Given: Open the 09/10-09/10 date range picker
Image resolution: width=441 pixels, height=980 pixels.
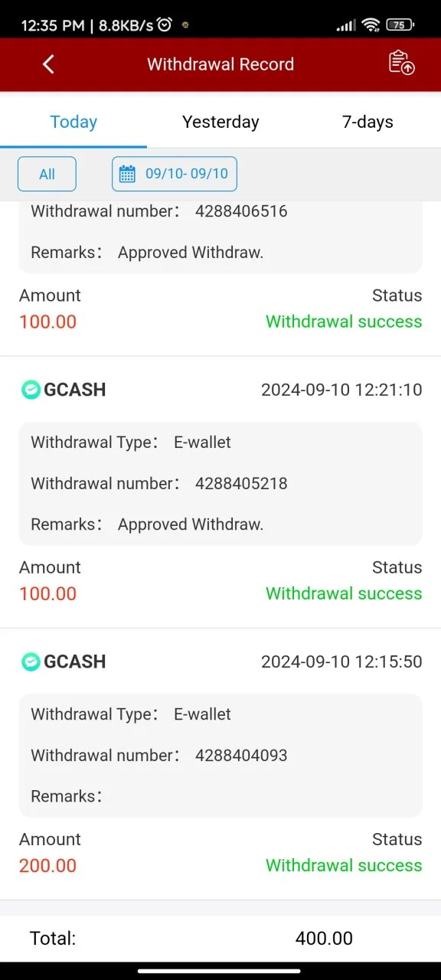Looking at the screenshot, I should (175, 174).
